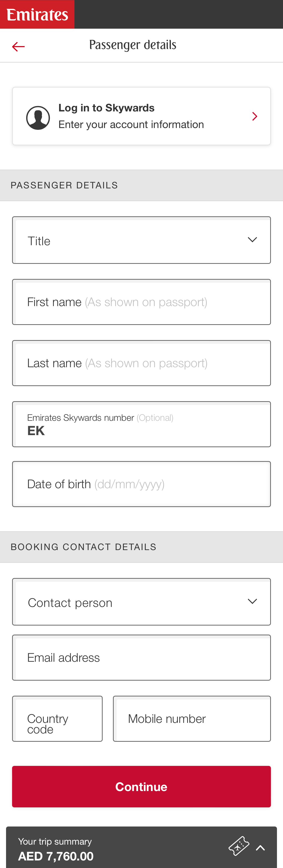Open the Contact person dropdown
The image size is (283, 868).
tap(141, 602)
